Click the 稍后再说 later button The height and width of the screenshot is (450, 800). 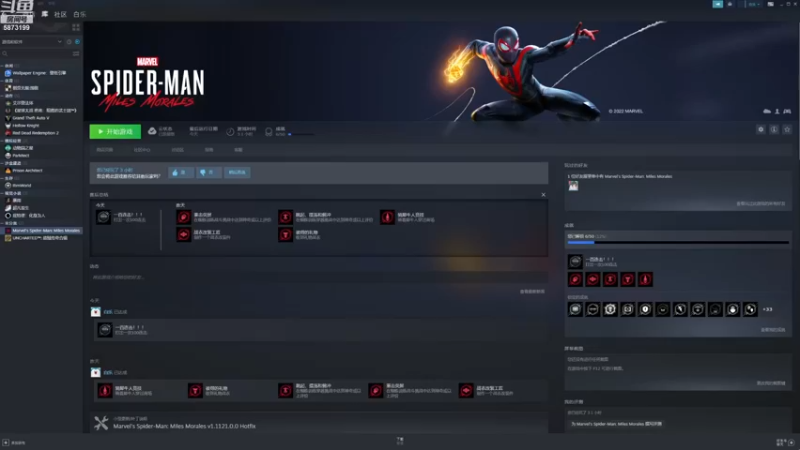pyautogui.click(x=237, y=172)
